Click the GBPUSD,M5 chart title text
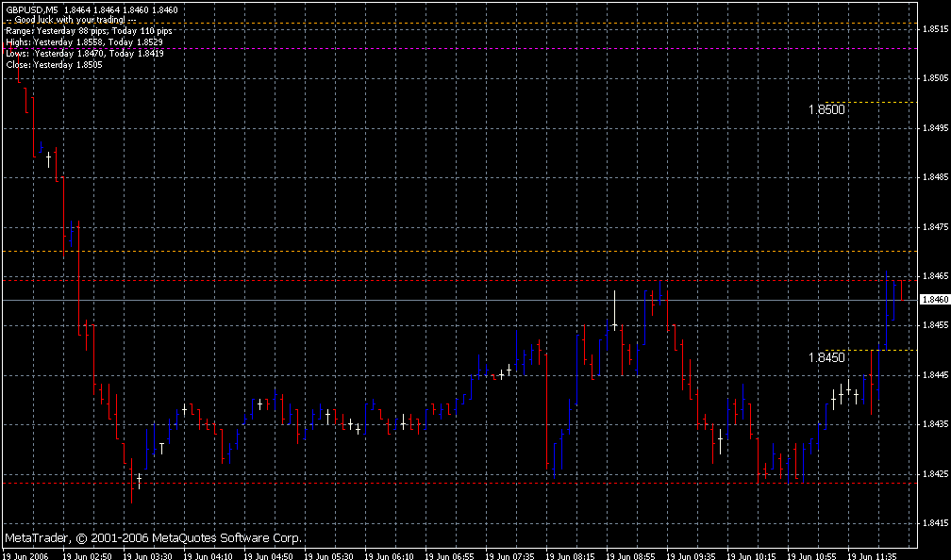Image resolution: width=951 pixels, height=560 pixels. (x=32, y=9)
